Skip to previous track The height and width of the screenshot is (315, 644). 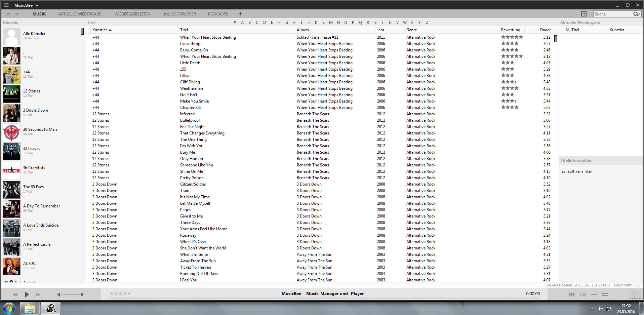point(15,294)
